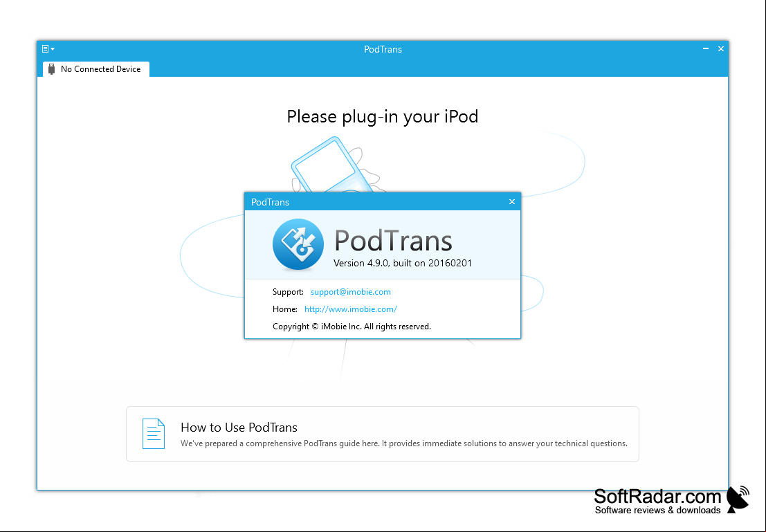
Task: Click the version 4.9.0 build text
Action: (403, 263)
